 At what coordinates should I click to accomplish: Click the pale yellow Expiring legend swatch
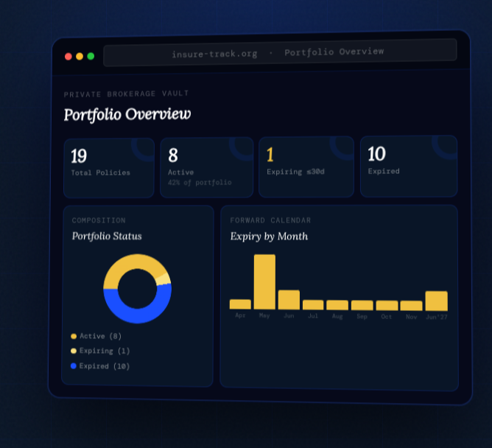(x=74, y=351)
